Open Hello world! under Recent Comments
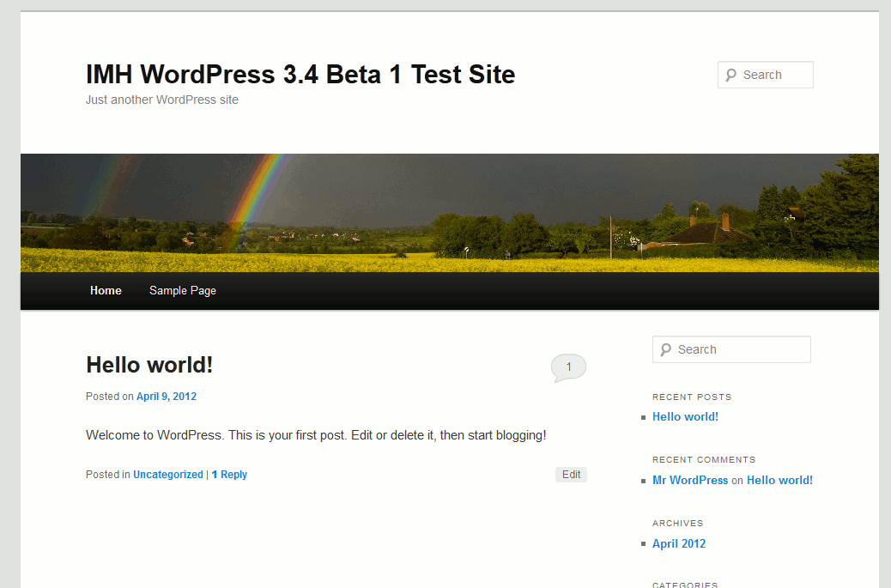Viewport: 891px width, 588px height. (x=779, y=481)
